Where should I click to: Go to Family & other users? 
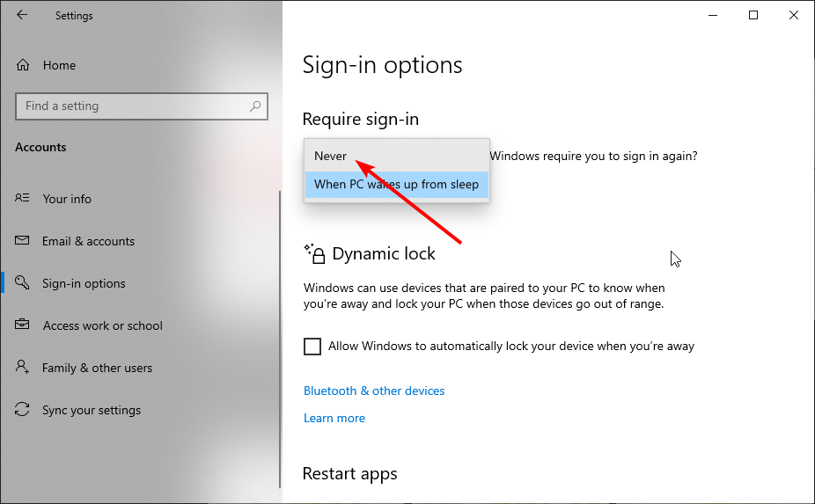97,368
